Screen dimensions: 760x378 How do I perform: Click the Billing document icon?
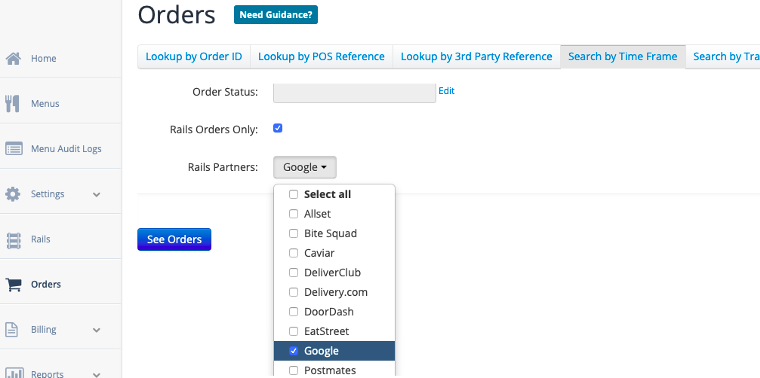click(12, 330)
